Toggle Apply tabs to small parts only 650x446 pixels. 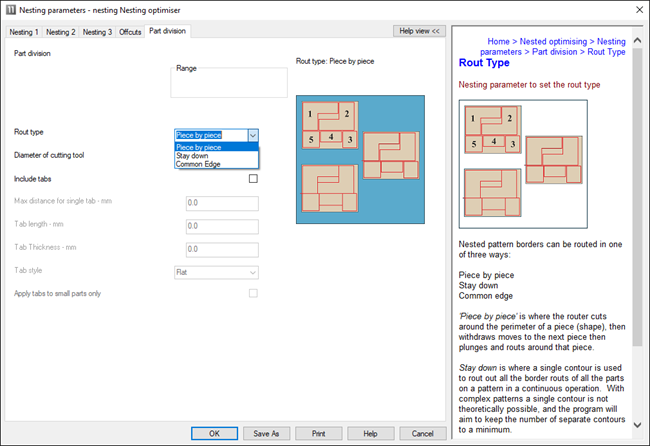pos(253,293)
